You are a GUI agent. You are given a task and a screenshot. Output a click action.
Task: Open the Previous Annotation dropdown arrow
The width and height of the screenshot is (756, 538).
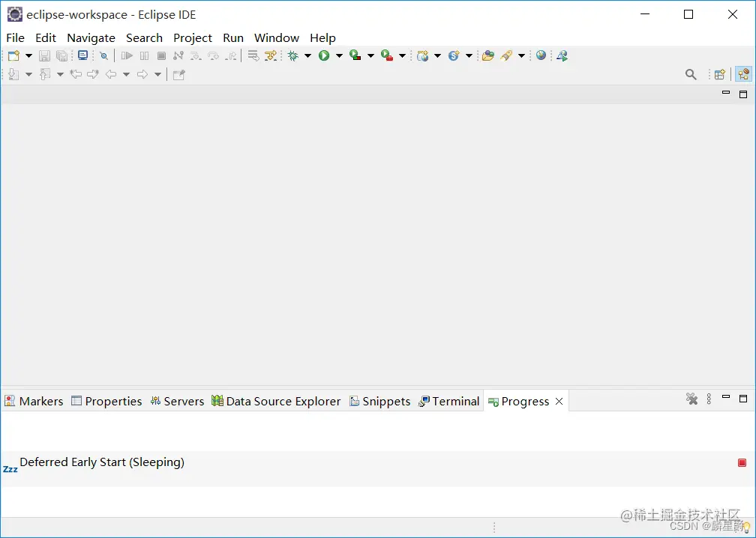point(60,74)
